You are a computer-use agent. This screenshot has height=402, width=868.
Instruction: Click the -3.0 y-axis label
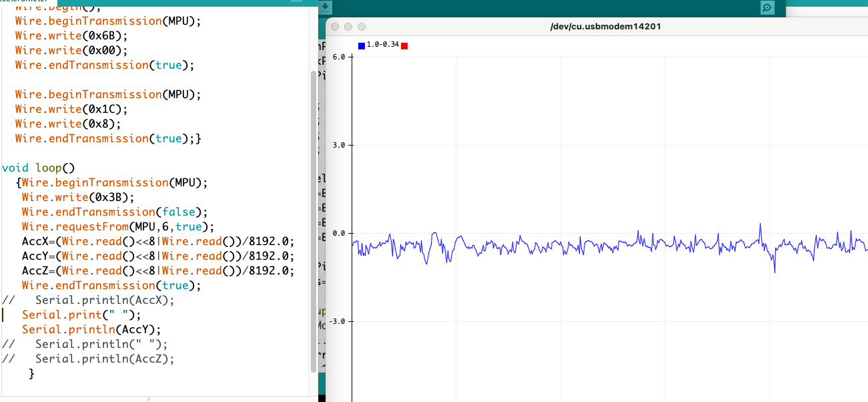pyautogui.click(x=336, y=321)
